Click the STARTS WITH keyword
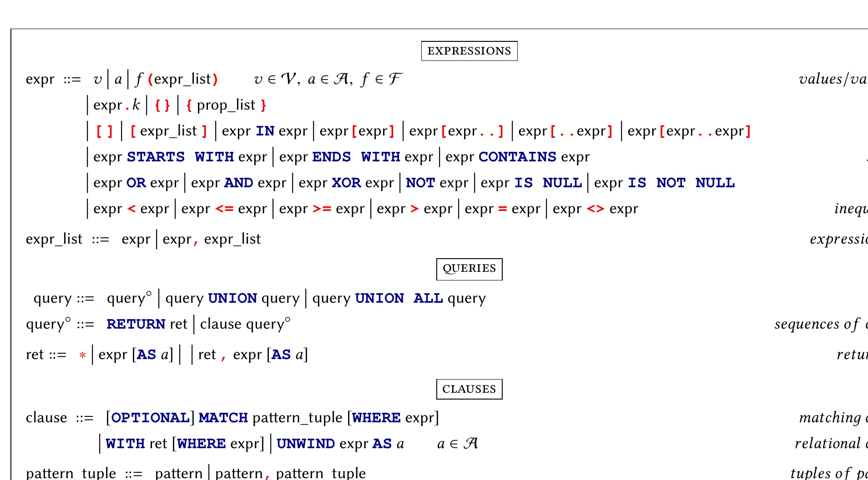 point(180,157)
